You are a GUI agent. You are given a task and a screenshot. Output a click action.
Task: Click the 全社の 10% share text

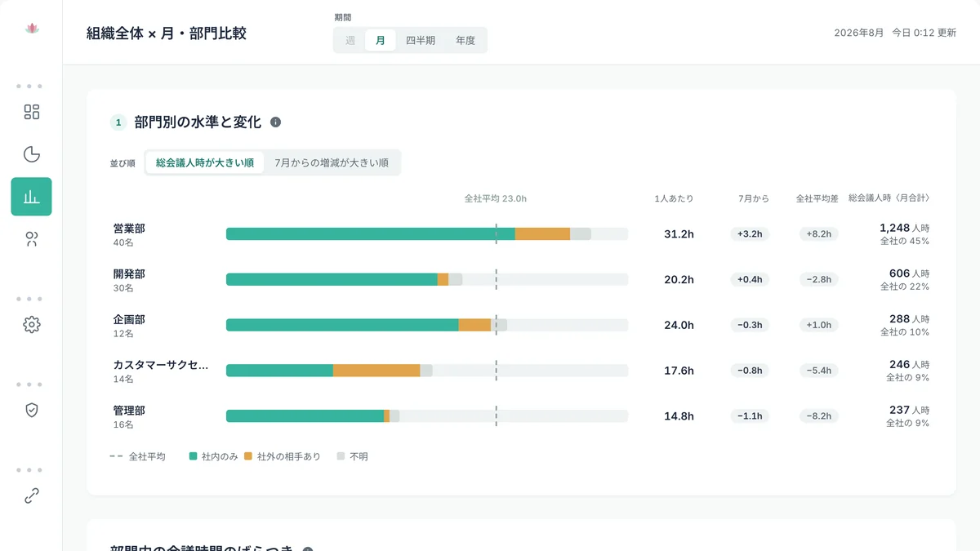click(x=904, y=333)
